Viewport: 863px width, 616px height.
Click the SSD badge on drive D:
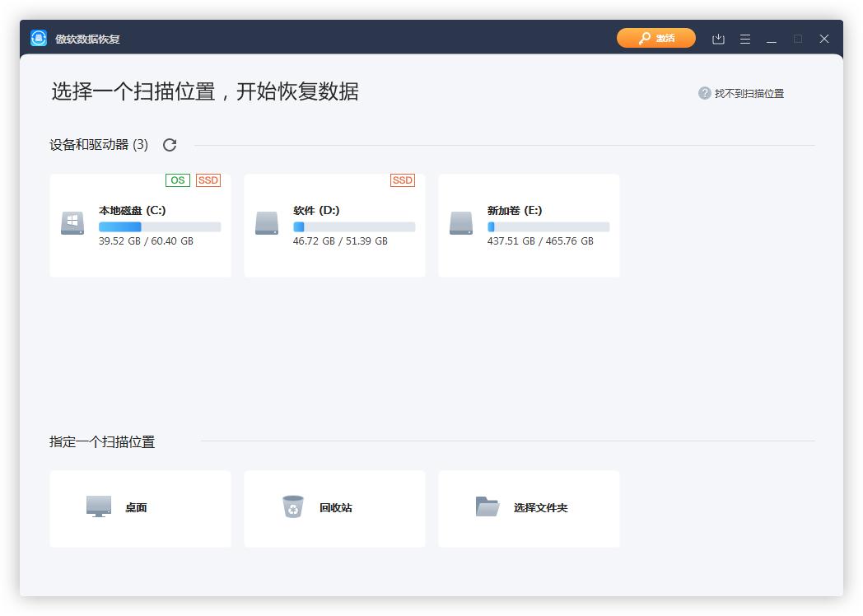point(403,180)
